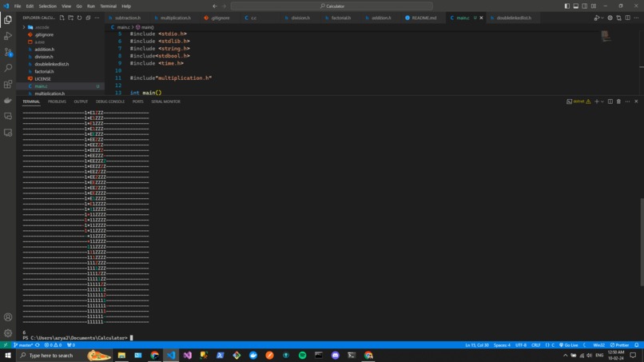Screen dimensions: 644x362
Task: Open notifications bell in status bar
Action: [637, 345]
